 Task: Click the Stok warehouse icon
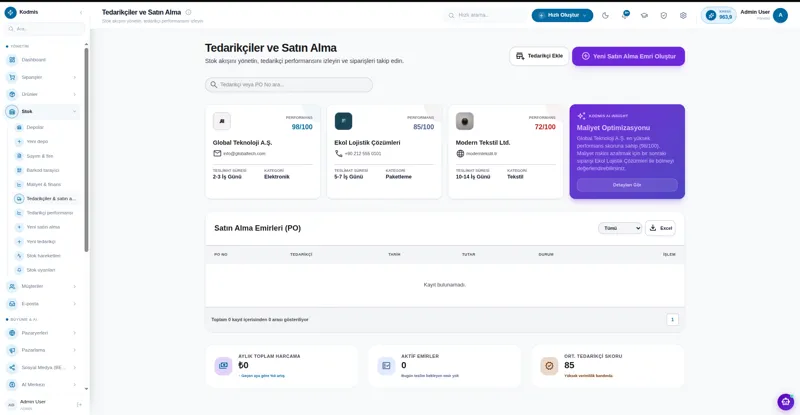[12, 111]
